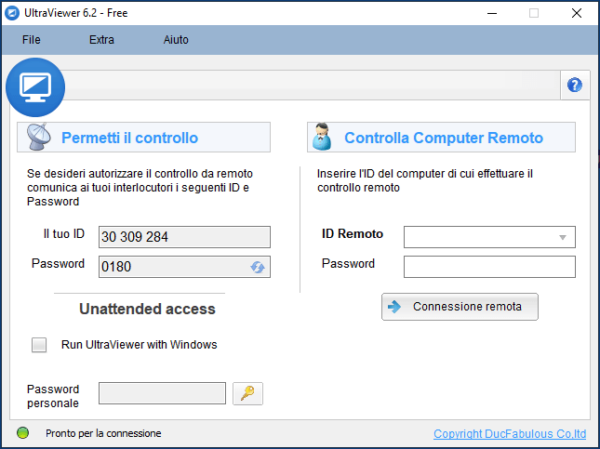Click the Run UltraViewer with Windows label
Viewport: 600px width, 449px height.
[139, 345]
